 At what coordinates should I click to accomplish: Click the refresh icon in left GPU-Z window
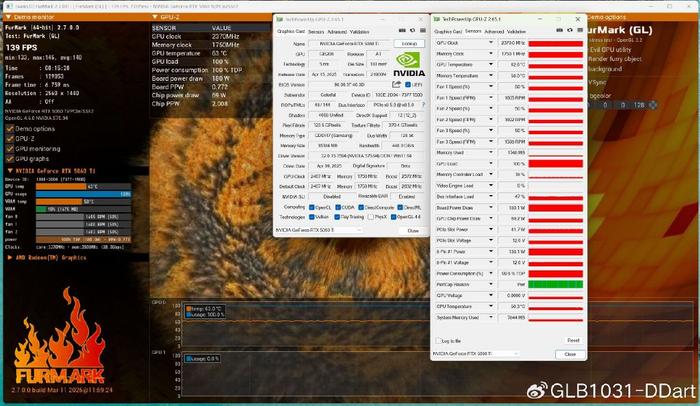pyautogui.click(x=412, y=30)
